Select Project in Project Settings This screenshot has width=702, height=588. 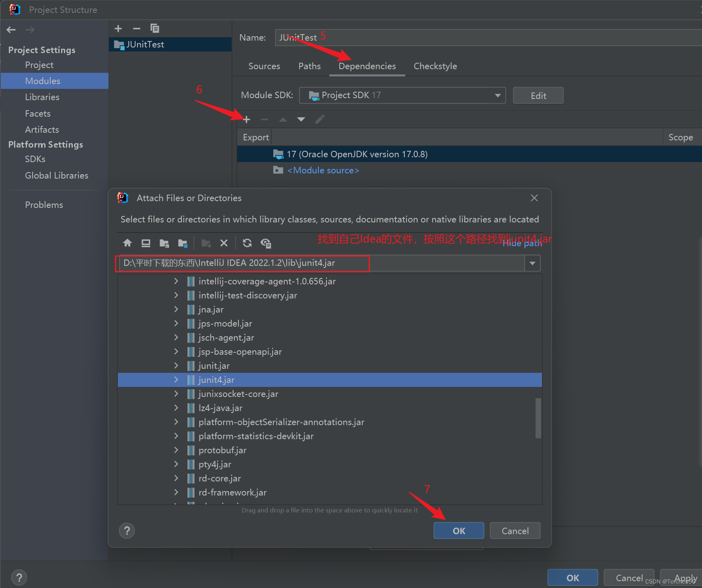click(x=39, y=65)
